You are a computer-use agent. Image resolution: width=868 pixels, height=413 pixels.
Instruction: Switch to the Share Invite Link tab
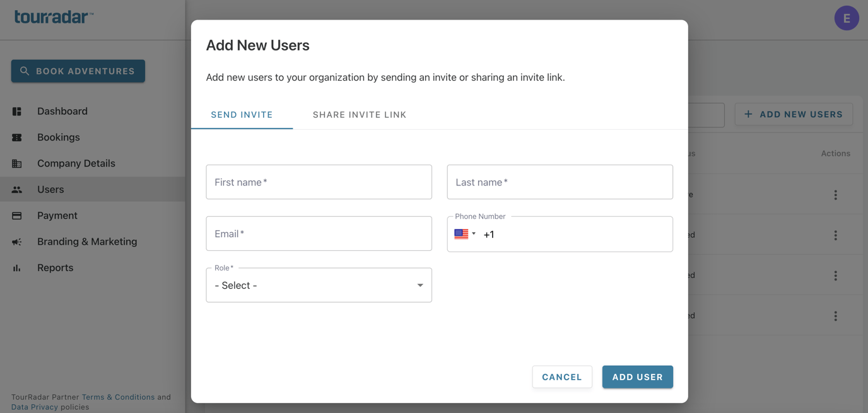[359, 115]
